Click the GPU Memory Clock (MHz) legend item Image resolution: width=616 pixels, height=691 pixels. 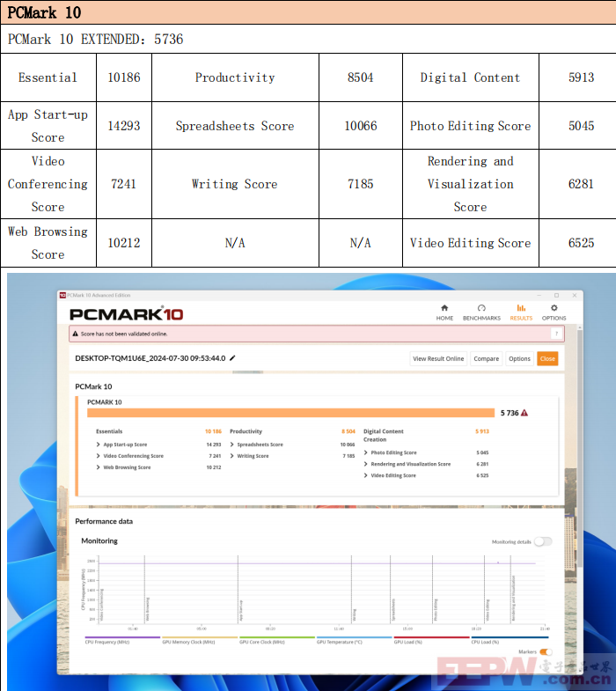click(x=200, y=640)
